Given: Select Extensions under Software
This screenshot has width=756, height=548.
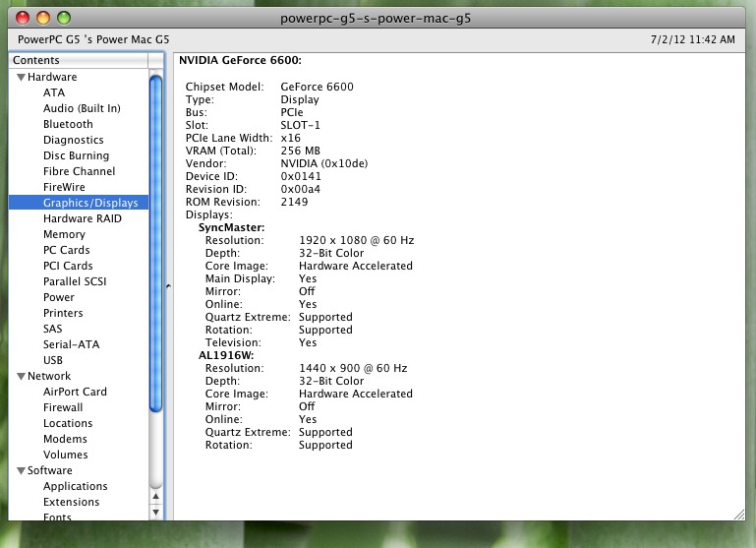Looking at the screenshot, I should point(72,502).
